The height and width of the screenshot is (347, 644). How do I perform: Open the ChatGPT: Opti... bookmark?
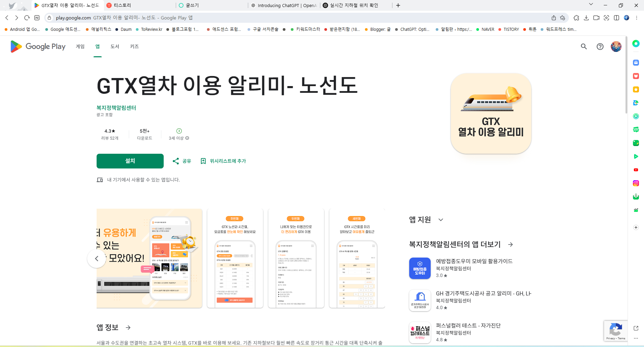click(x=412, y=29)
